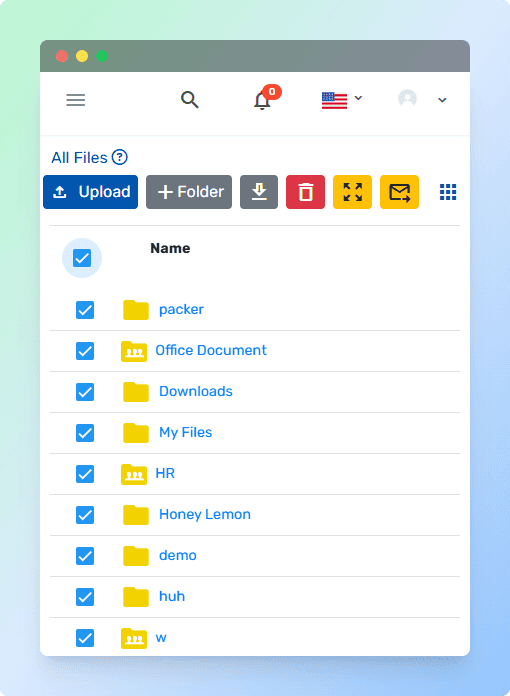Open the Office Document folder link
Screen dimensions: 510x696
click(211, 350)
